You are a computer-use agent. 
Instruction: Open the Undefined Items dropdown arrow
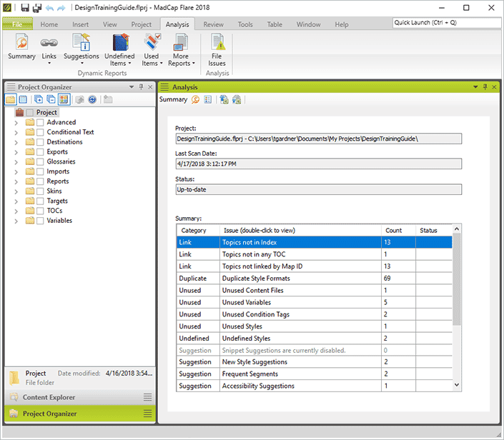coord(129,64)
